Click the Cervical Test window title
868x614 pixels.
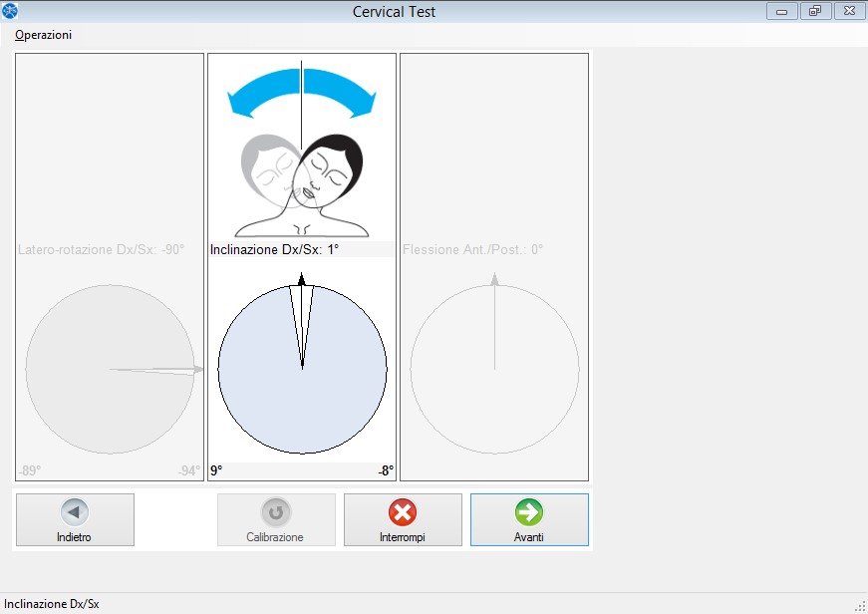coord(395,12)
